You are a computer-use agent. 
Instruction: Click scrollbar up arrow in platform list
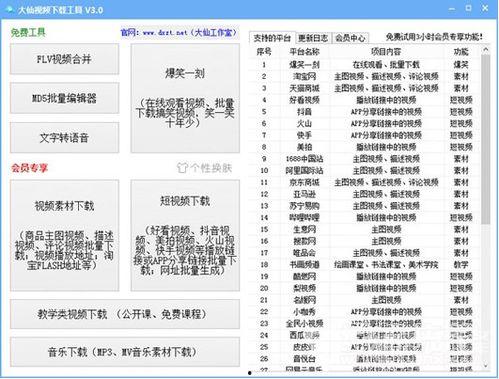click(486, 50)
